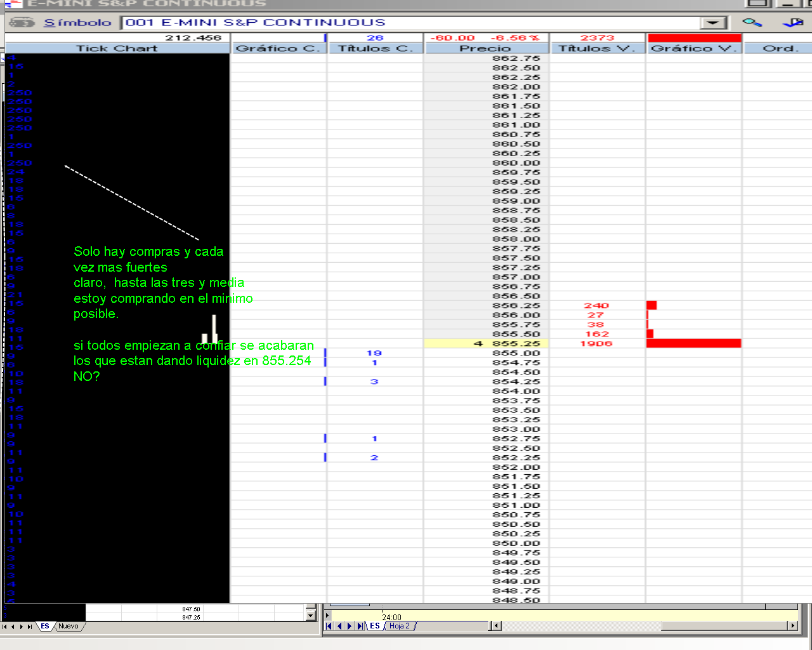Screen dimensions: 812x650
Task: Select the Precio column header
Action: coord(486,48)
